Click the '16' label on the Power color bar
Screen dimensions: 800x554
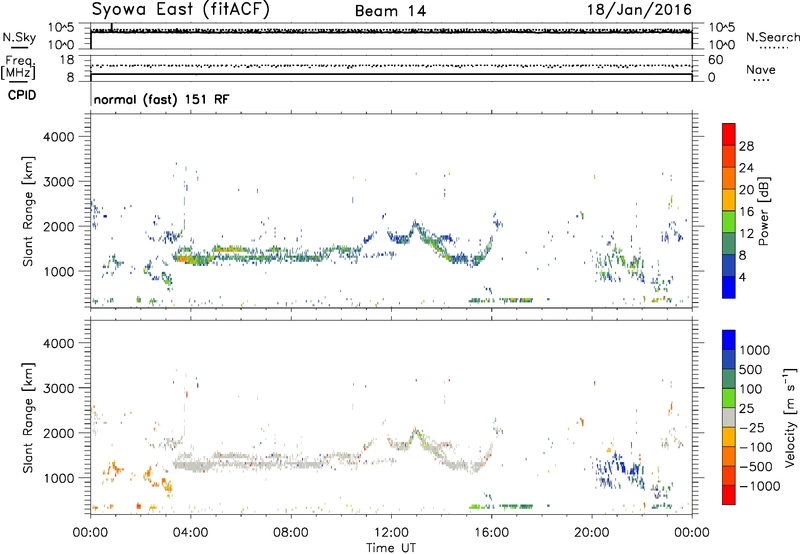[746, 211]
